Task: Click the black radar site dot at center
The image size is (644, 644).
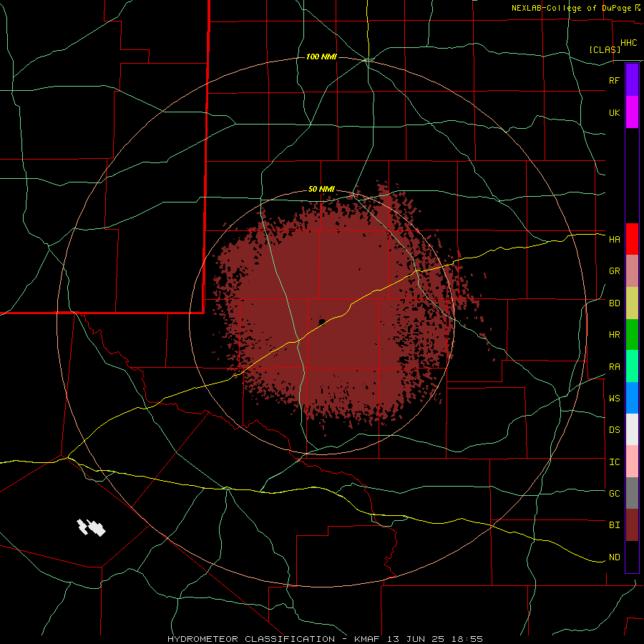Action: click(x=322, y=321)
